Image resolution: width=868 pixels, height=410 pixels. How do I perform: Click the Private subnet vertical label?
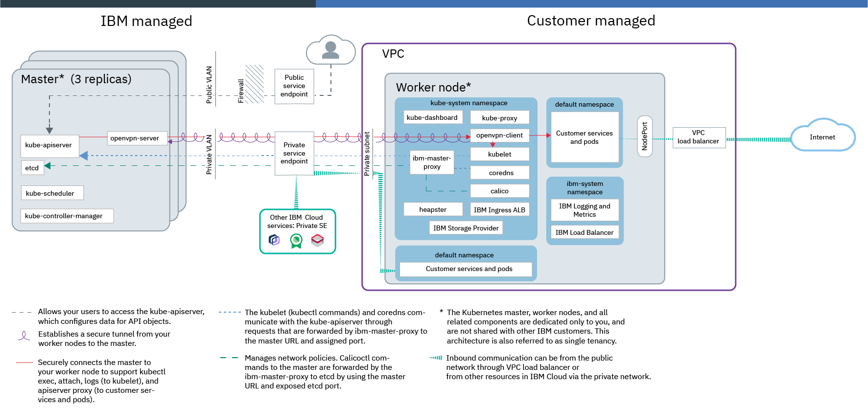tap(367, 154)
